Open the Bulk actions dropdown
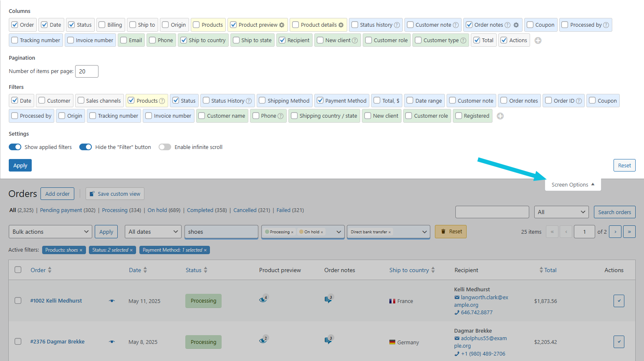This screenshot has height=361, width=644. tap(50, 232)
